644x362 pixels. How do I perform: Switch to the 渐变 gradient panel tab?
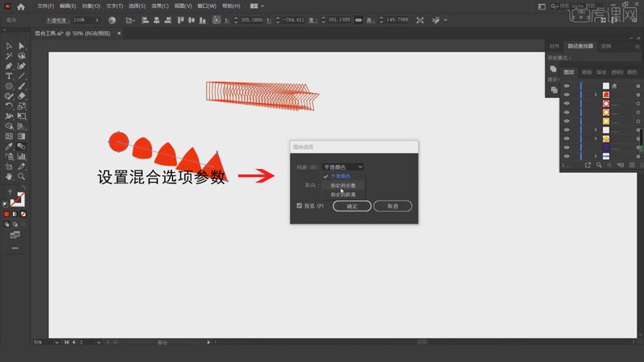[601, 72]
